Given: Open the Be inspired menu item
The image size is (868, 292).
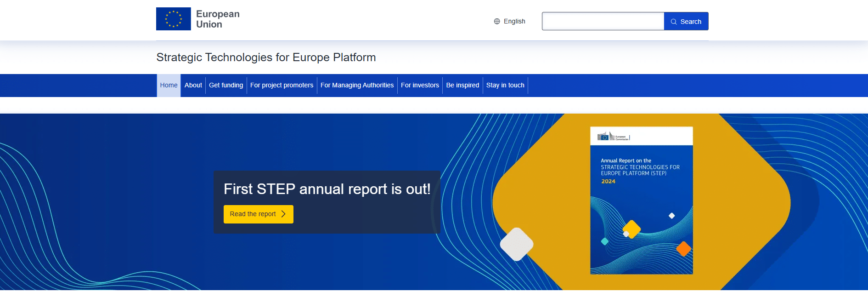Looking at the screenshot, I should tap(462, 85).
